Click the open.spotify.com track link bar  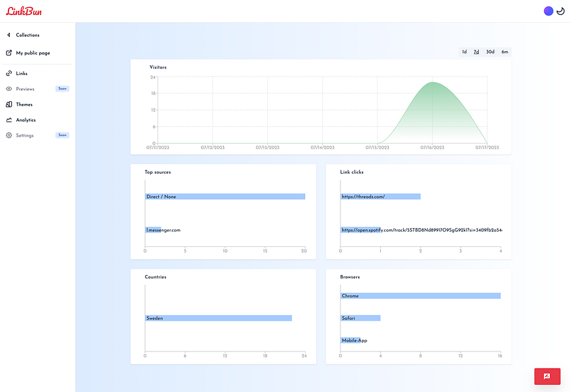pos(361,230)
